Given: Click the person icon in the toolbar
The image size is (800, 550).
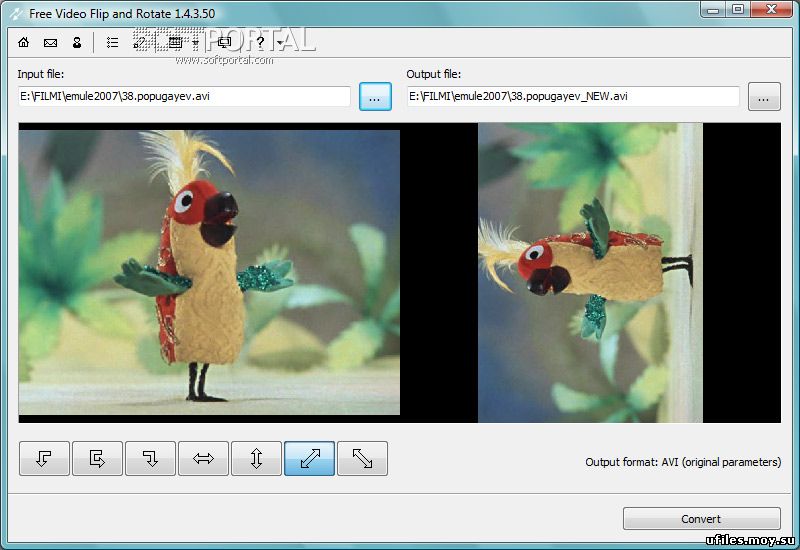Looking at the screenshot, I should tap(76, 43).
